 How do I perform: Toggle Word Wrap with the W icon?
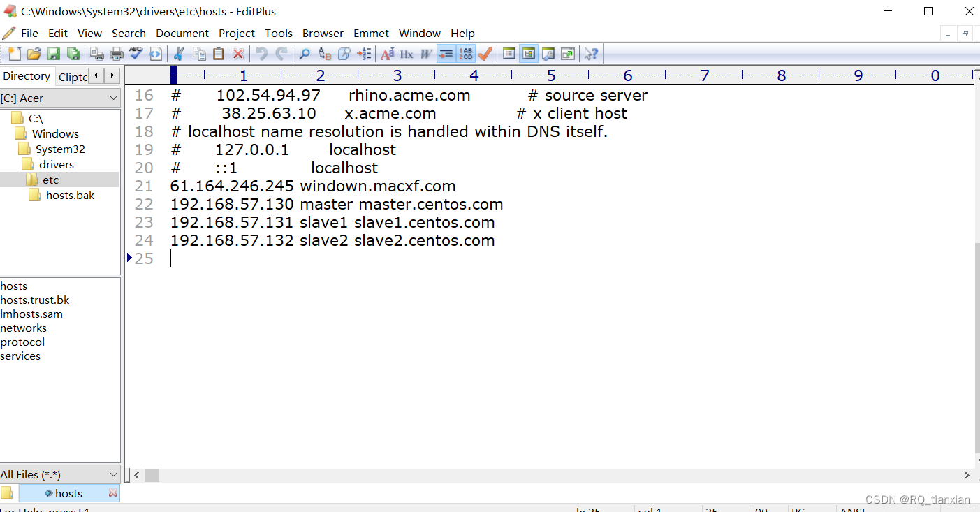tap(426, 54)
